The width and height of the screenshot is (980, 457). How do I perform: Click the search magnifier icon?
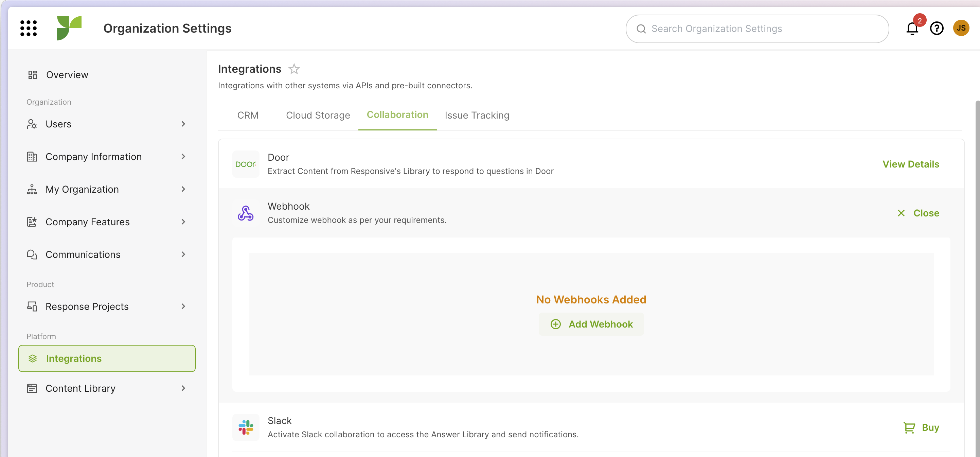coord(641,29)
